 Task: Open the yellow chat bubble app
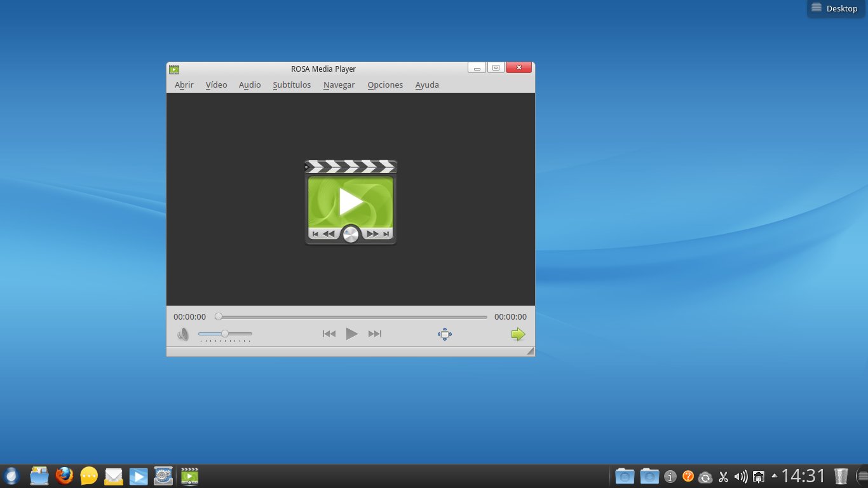pyautogui.click(x=89, y=476)
